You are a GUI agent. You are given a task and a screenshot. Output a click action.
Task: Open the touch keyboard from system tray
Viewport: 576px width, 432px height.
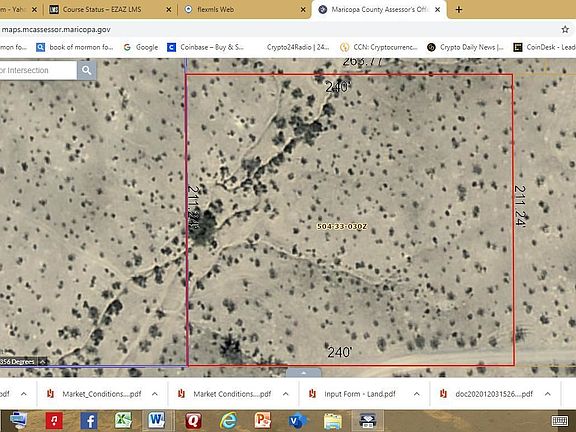[x=559, y=421]
